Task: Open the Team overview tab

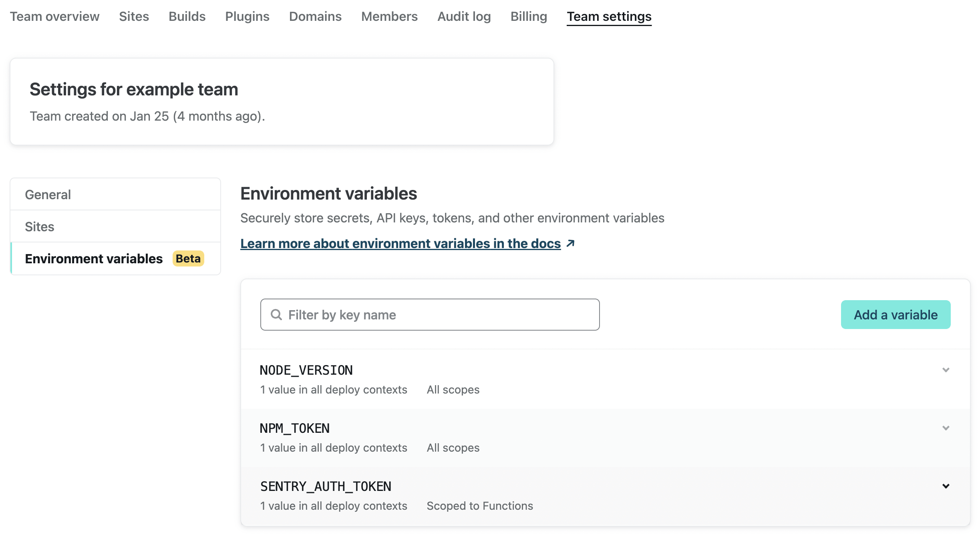Action: pos(54,16)
